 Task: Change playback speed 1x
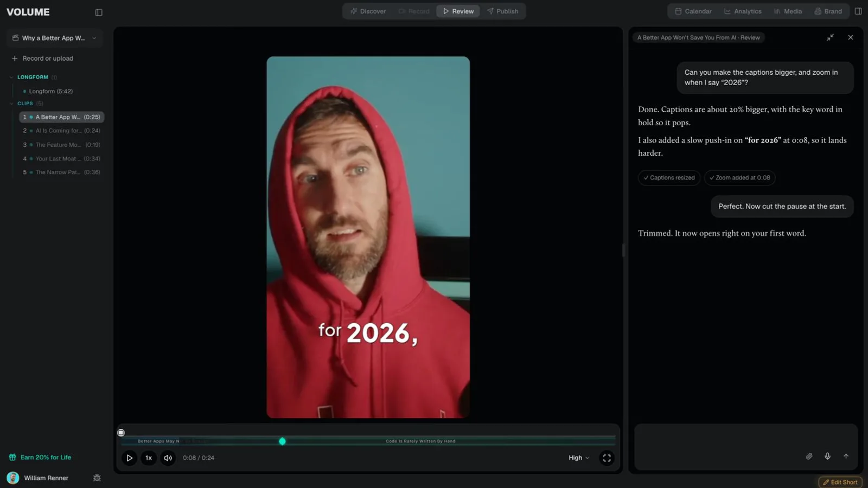pyautogui.click(x=149, y=458)
